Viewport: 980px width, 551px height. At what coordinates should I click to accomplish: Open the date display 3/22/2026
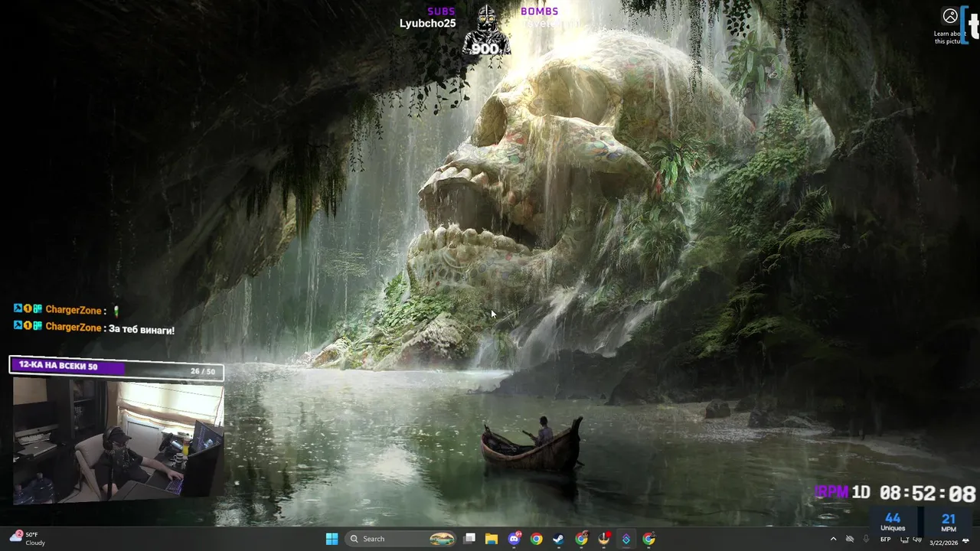pos(943,543)
